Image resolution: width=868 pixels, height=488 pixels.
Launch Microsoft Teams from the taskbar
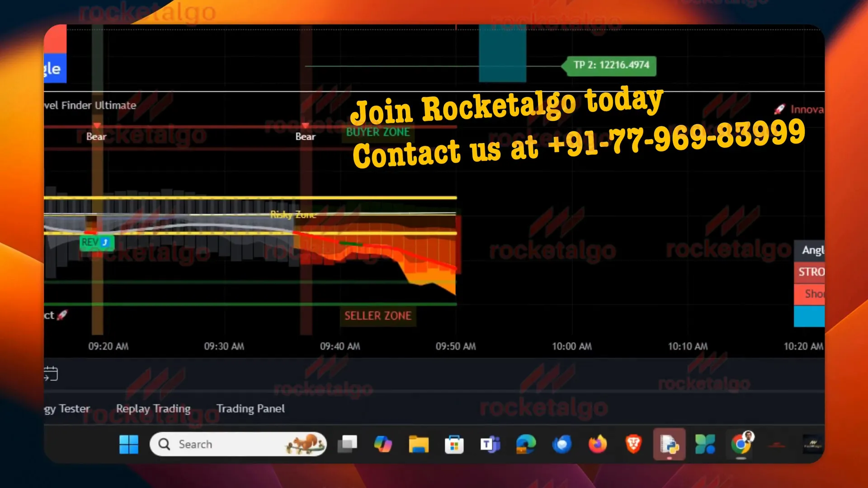tap(490, 445)
